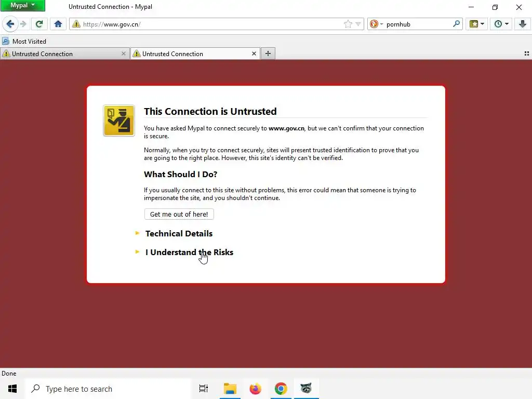
Task: Open URL history dropdown arrow in address bar
Action: click(358, 24)
